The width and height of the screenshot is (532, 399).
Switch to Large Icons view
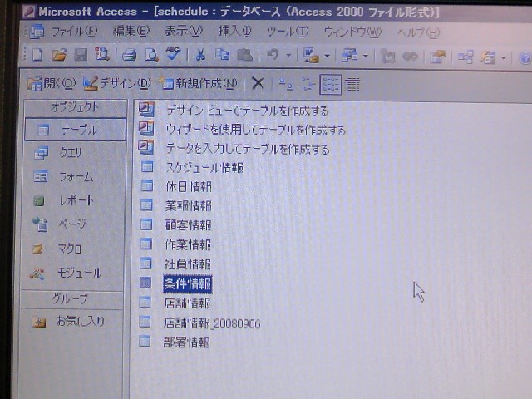286,84
